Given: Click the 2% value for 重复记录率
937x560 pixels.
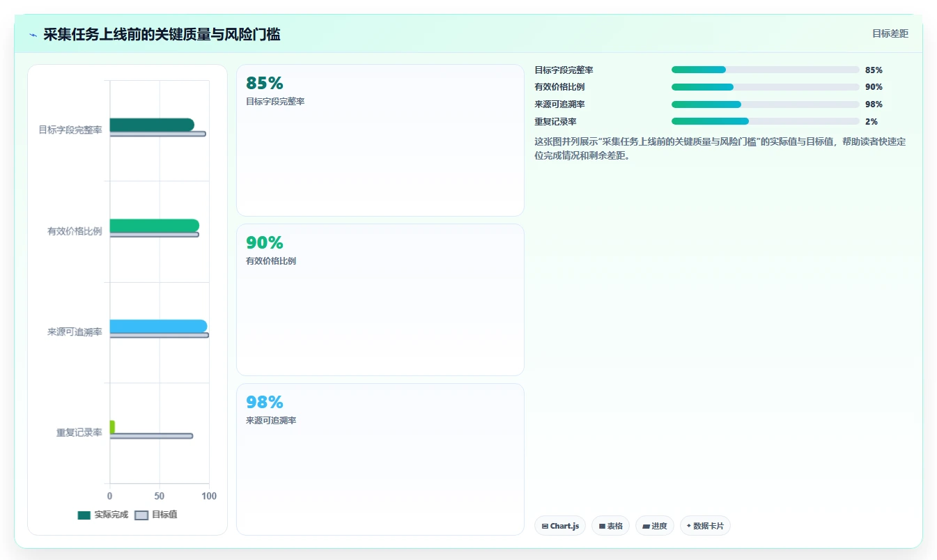Looking at the screenshot, I should pos(871,121).
